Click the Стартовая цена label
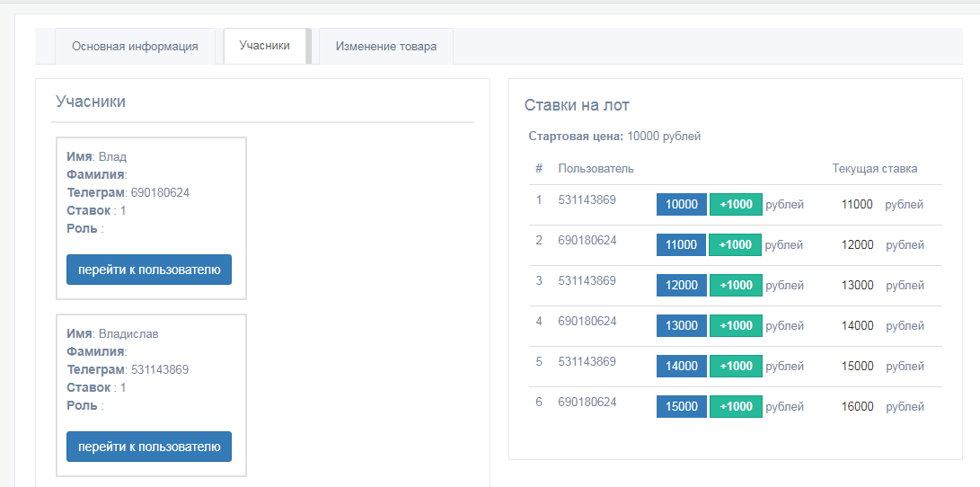Screen dimensions: 980x487 576,137
